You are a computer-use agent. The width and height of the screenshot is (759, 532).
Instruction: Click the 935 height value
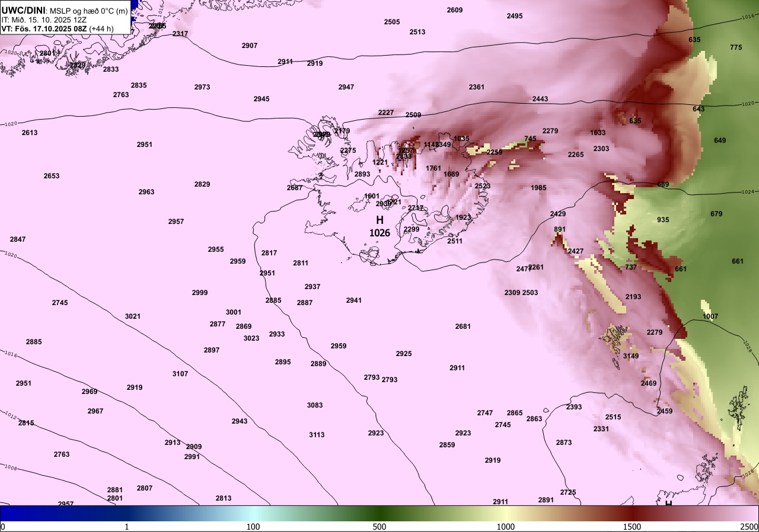663,220
